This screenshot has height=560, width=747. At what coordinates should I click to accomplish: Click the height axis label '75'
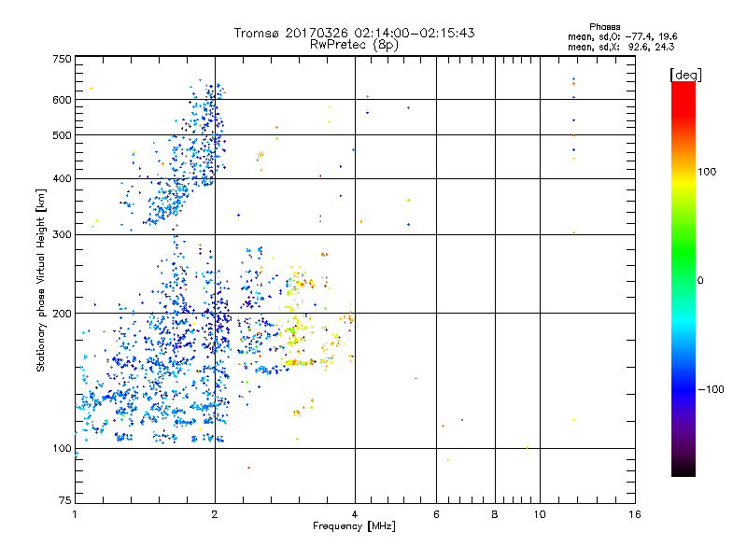tap(65, 500)
